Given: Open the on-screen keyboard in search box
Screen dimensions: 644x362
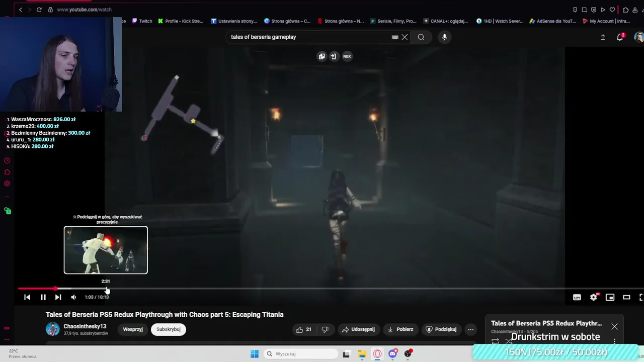Looking at the screenshot, I should (395, 37).
